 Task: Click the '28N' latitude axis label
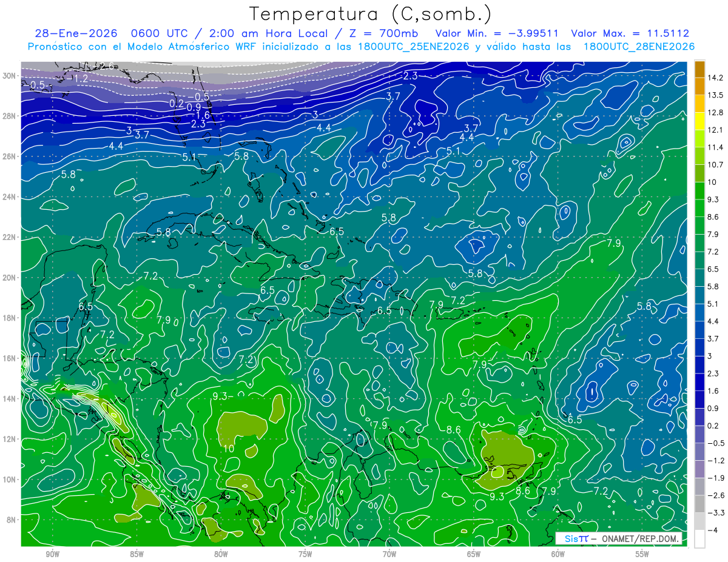point(10,116)
